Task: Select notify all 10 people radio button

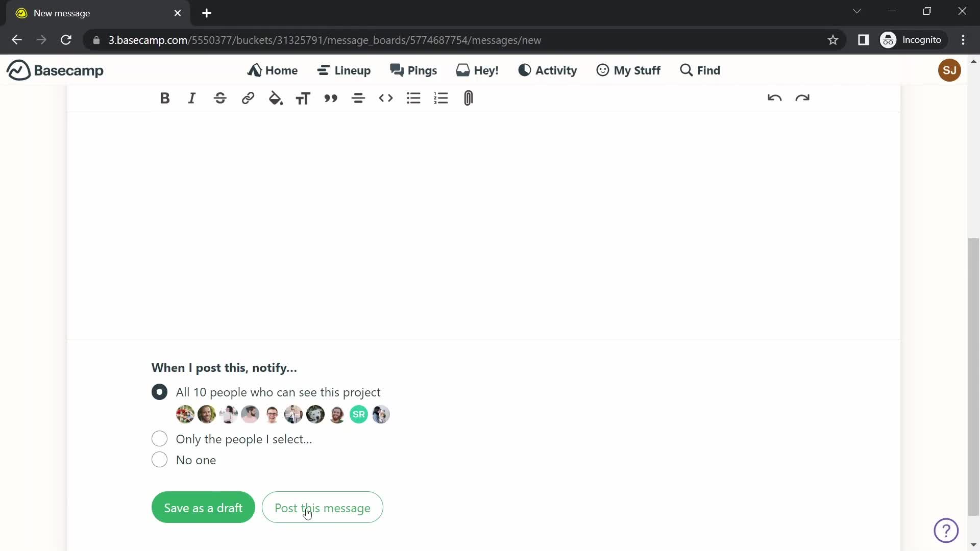Action: pyautogui.click(x=160, y=391)
